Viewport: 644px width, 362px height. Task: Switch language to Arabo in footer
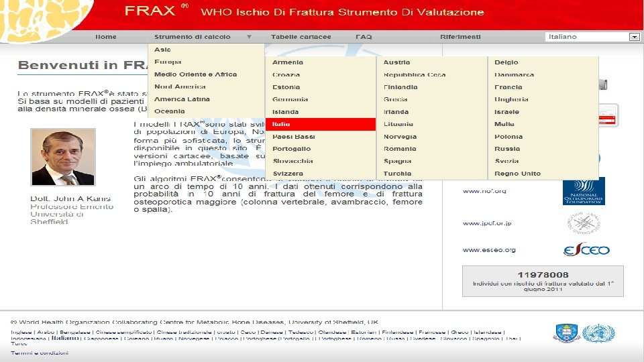pyautogui.click(x=46, y=332)
